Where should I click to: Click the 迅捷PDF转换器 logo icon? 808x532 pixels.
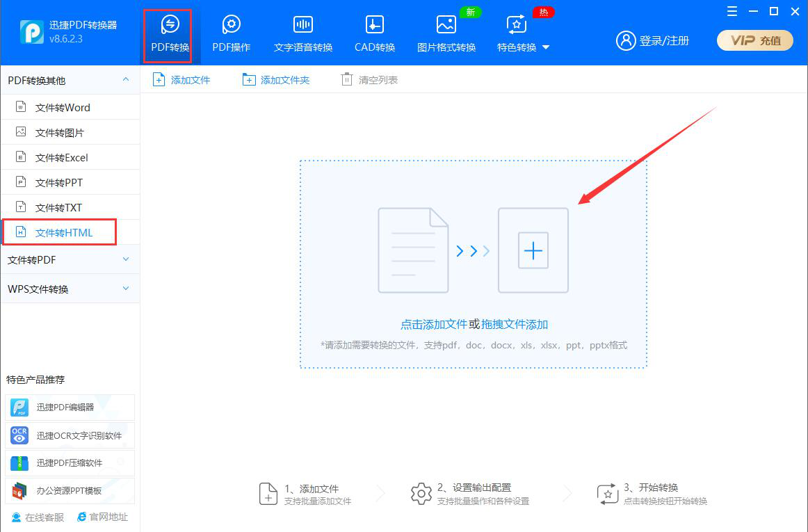coord(32,32)
